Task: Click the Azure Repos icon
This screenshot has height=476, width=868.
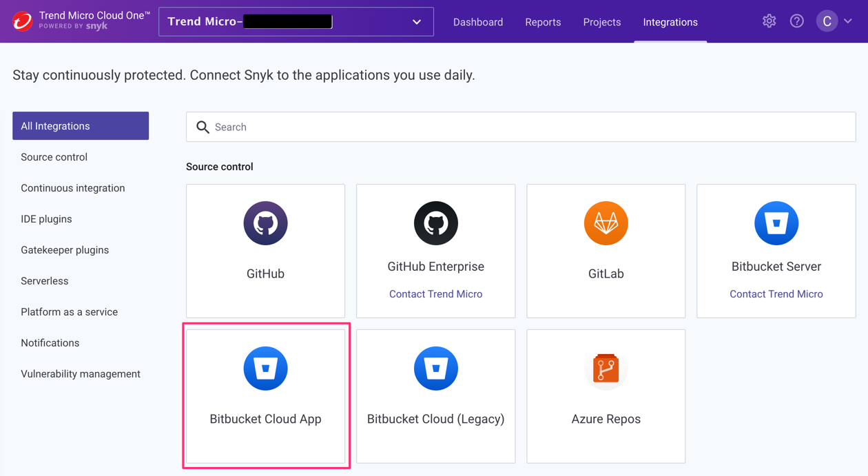Action: [x=606, y=369]
